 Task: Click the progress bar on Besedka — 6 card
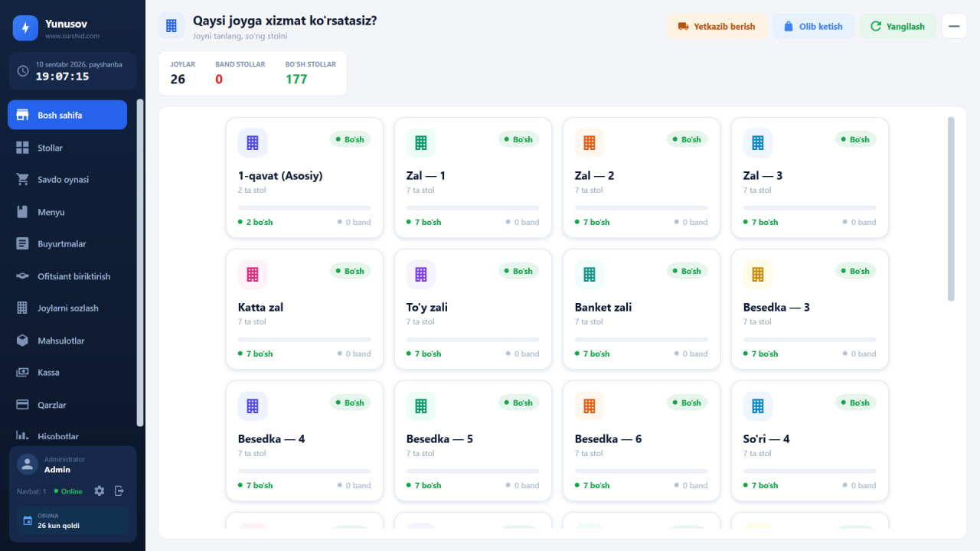point(641,471)
